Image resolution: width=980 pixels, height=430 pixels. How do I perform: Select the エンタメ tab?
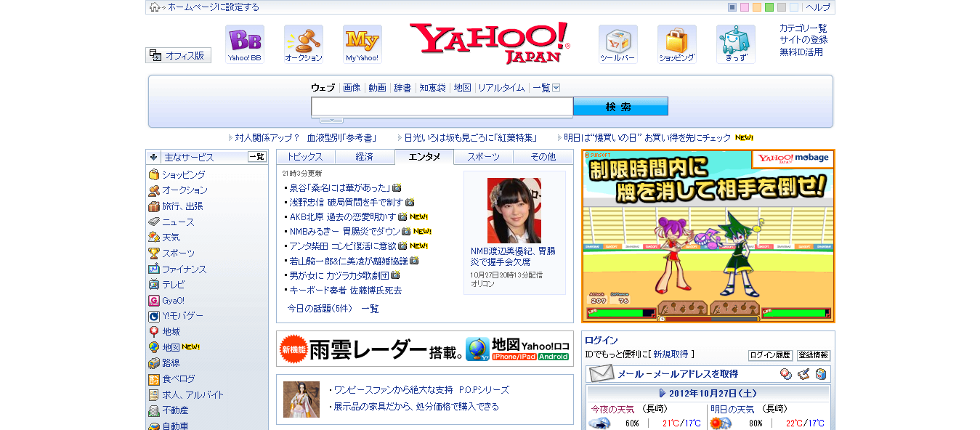pos(424,157)
